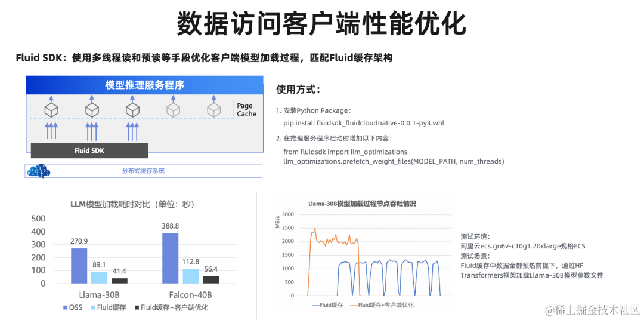This screenshot has width=644, height=320.
Task: Click the 89.1 value label
Action: (x=99, y=265)
